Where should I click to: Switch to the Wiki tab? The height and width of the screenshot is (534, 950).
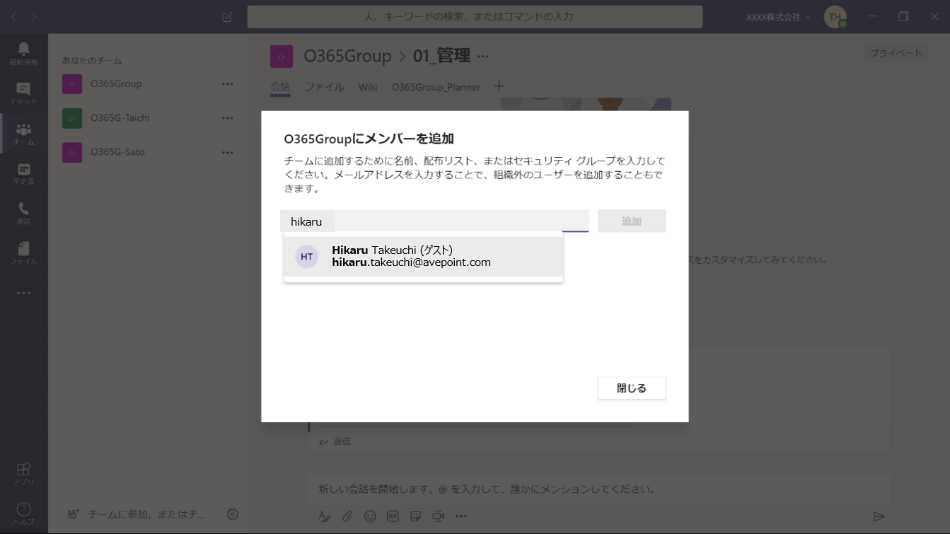(368, 87)
